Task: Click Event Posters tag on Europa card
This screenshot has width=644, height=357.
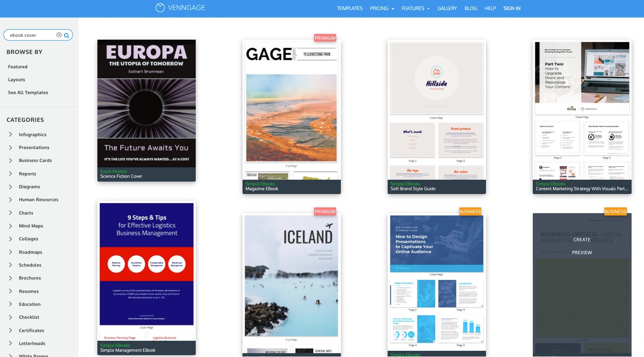Action: pyautogui.click(x=114, y=171)
